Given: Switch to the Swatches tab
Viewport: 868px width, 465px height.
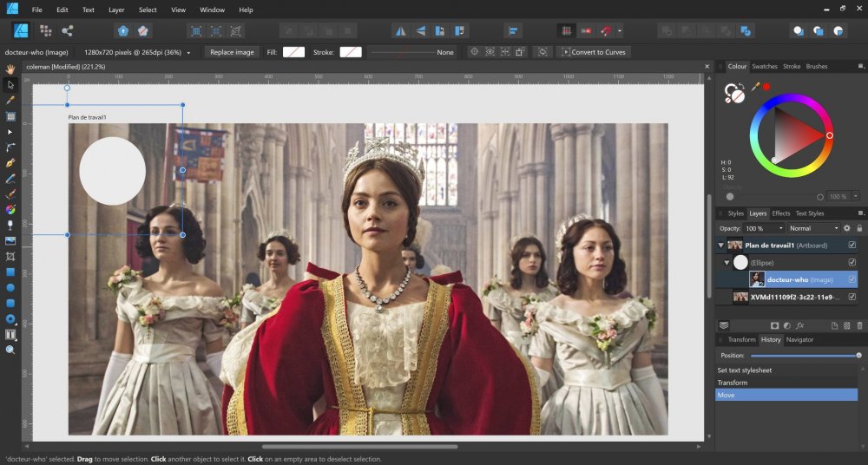Looking at the screenshot, I should [x=765, y=66].
